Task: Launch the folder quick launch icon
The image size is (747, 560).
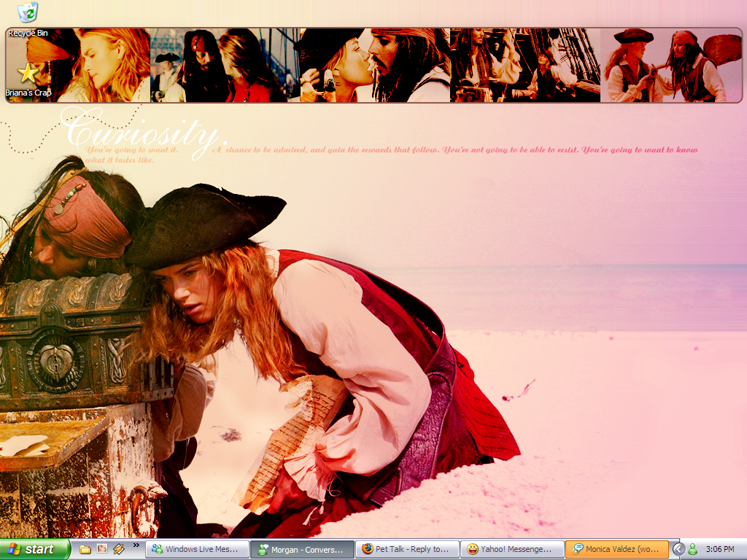Action: pyautogui.click(x=85, y=549)
